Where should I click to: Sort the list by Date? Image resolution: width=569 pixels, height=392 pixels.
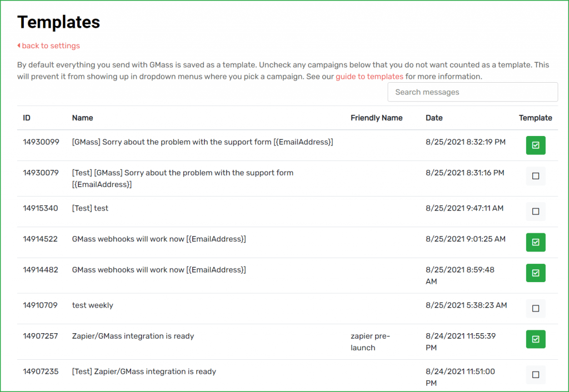point(434,118)
